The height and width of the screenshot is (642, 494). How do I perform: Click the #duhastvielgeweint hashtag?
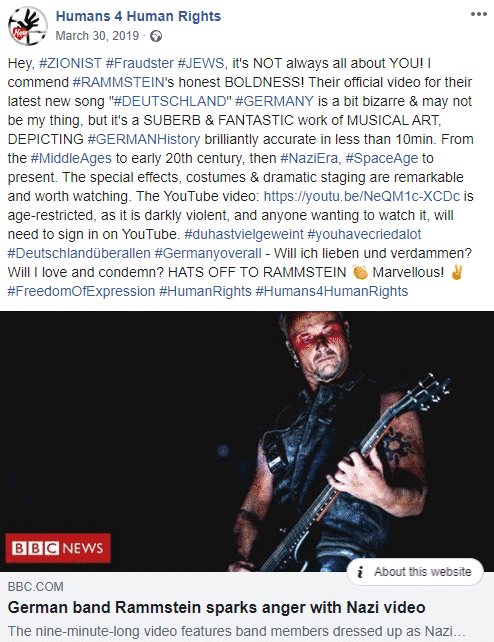[x=244, y=234]
